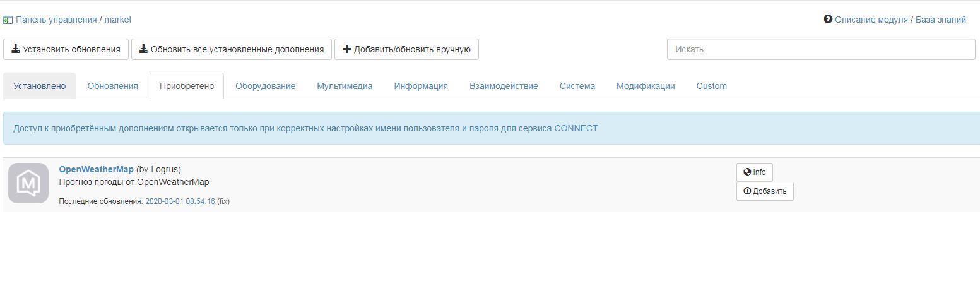Click the update date 2020-03-01 08:54:16 link
Viewport: 980px width, 281px height.
pos(180,201)
